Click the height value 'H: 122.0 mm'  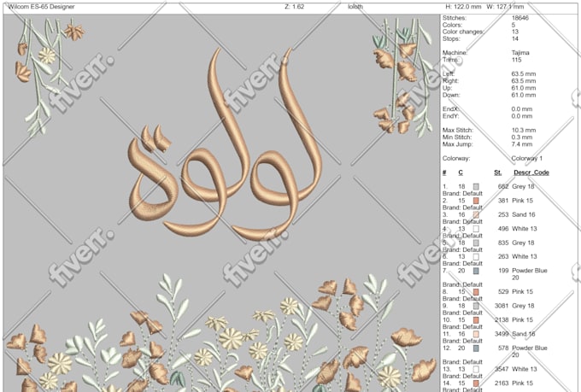point(463,7)
